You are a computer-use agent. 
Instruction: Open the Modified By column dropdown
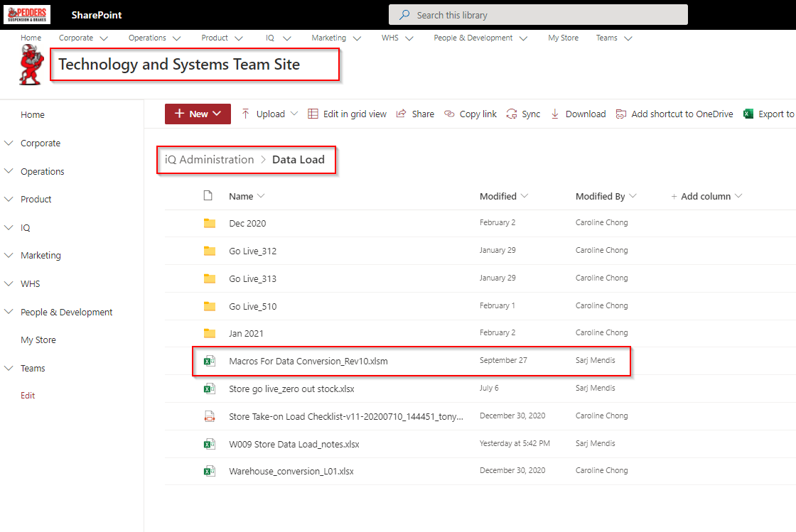point(633,196)
